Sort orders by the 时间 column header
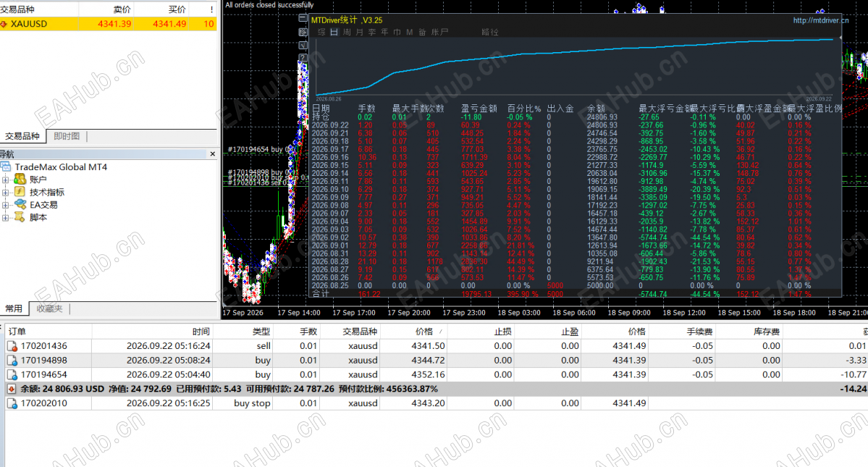The height and width of the screenshot is (467, 868). (153, 332)
